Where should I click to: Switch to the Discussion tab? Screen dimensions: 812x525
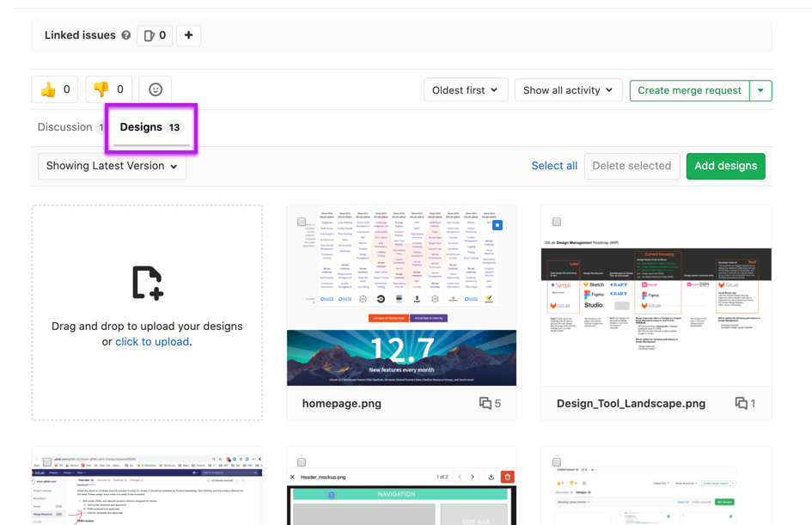coord(65,126)
